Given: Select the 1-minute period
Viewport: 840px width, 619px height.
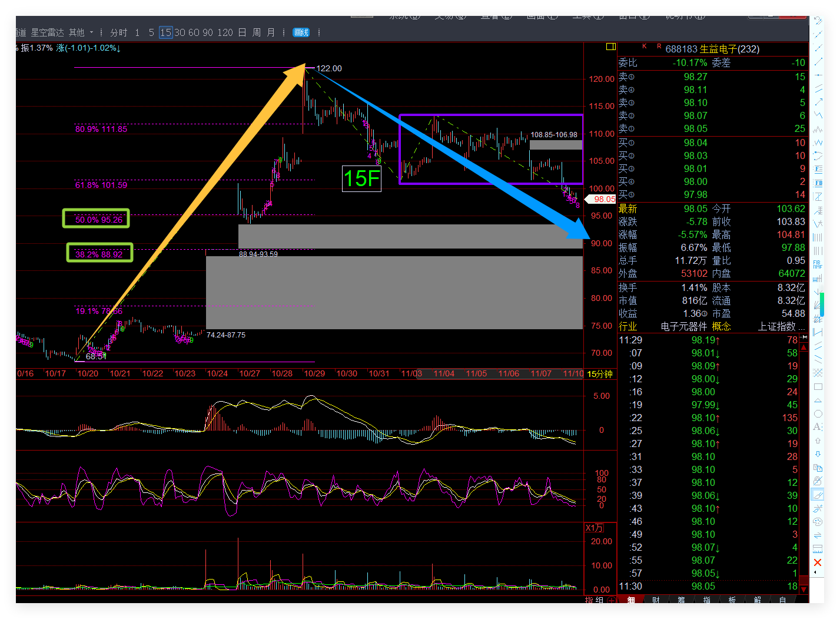Looking at the screenshot, I should coord(137,32).
